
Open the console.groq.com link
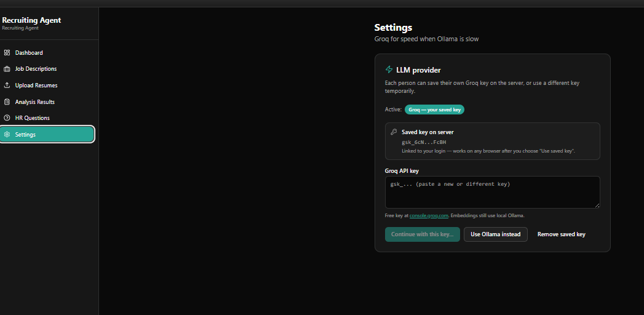(x=429, y=215)
